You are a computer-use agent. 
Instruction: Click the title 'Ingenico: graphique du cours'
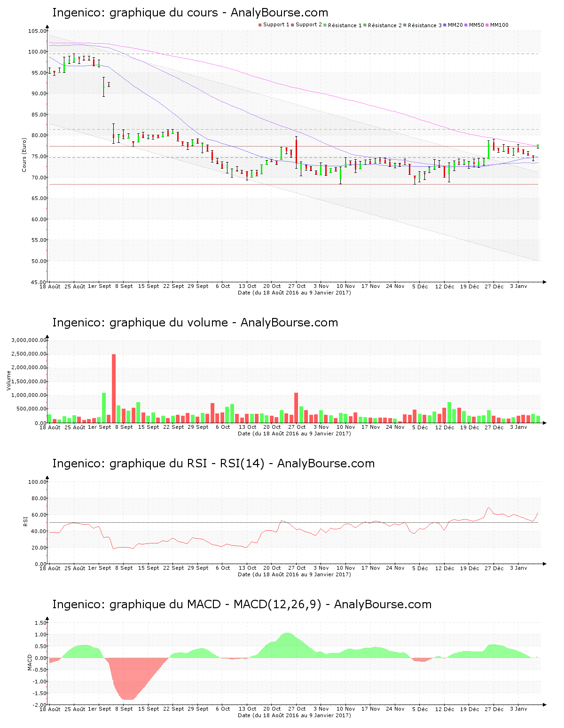[x=190, y=13]
